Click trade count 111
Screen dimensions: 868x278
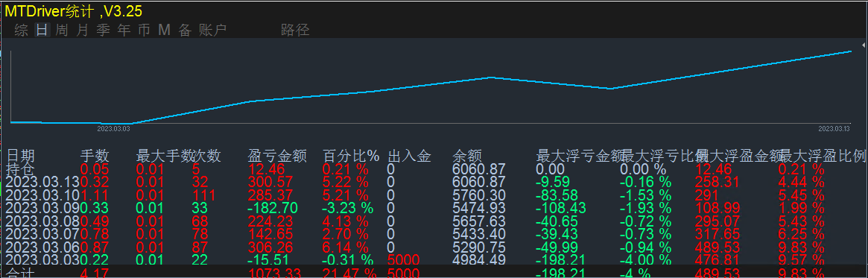click(x=203, y=195)
